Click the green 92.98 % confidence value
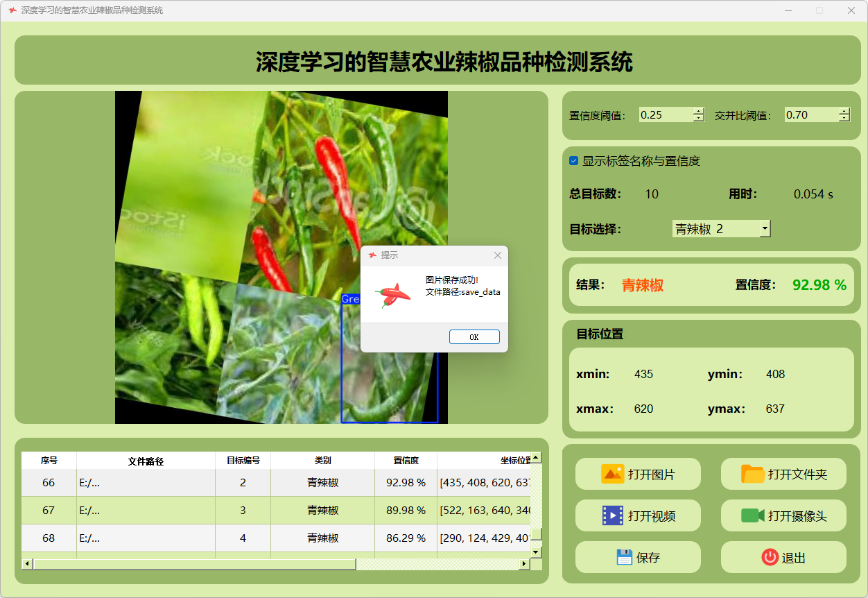 819,284
